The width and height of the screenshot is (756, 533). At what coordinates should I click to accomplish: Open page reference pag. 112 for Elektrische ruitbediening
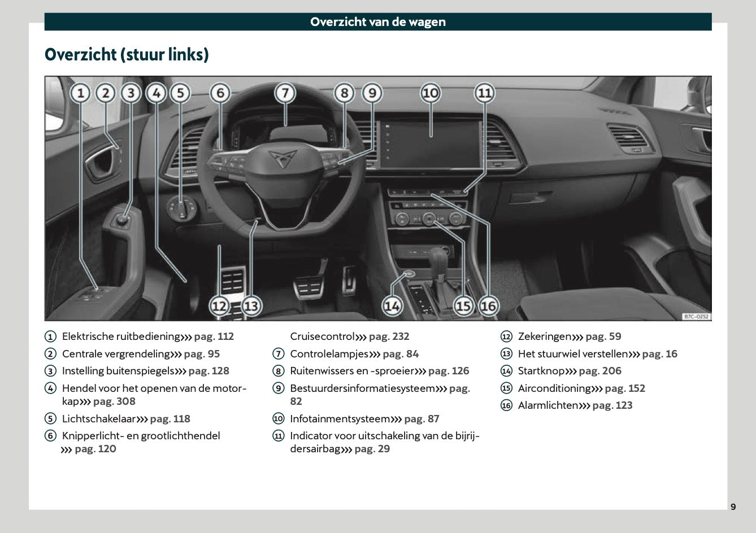(214, 337)
